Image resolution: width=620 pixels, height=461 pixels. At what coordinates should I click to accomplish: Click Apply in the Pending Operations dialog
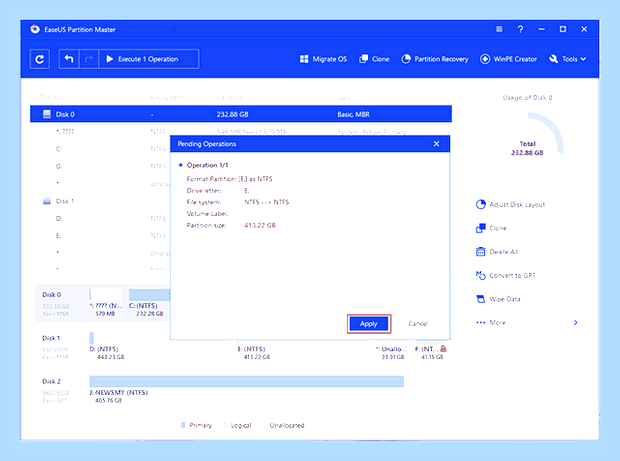point(369,324)
